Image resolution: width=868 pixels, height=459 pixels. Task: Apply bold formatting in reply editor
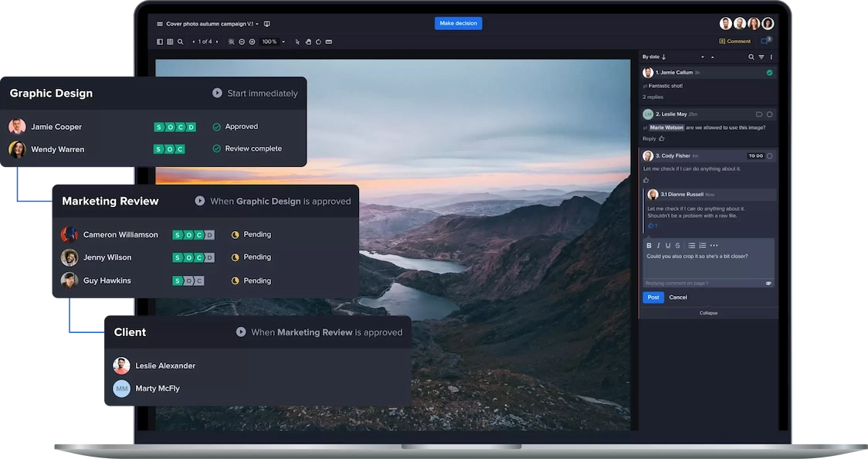649,246
